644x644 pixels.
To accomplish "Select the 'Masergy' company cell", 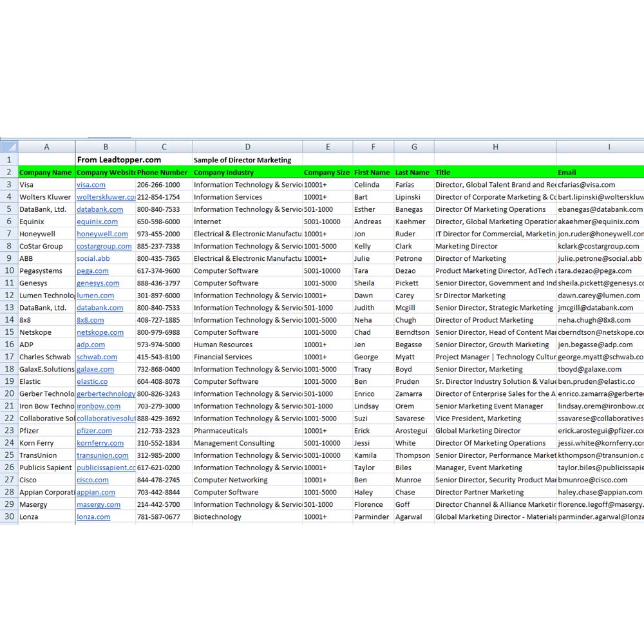I will click(x=47, y=505).
